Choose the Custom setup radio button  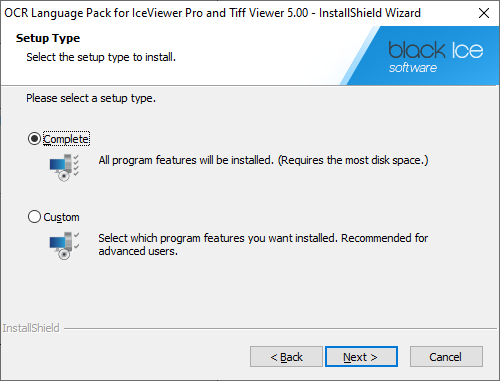coord(34,217)
